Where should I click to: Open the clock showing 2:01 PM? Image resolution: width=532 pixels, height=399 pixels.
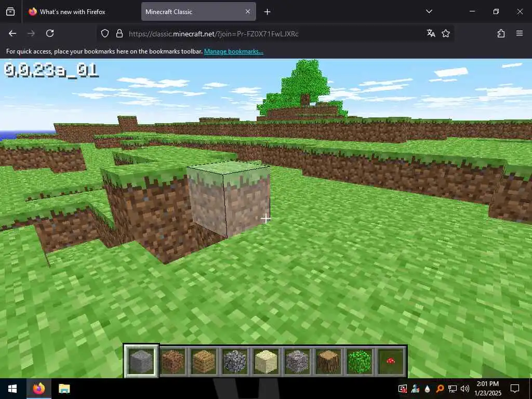pos(487,389)
